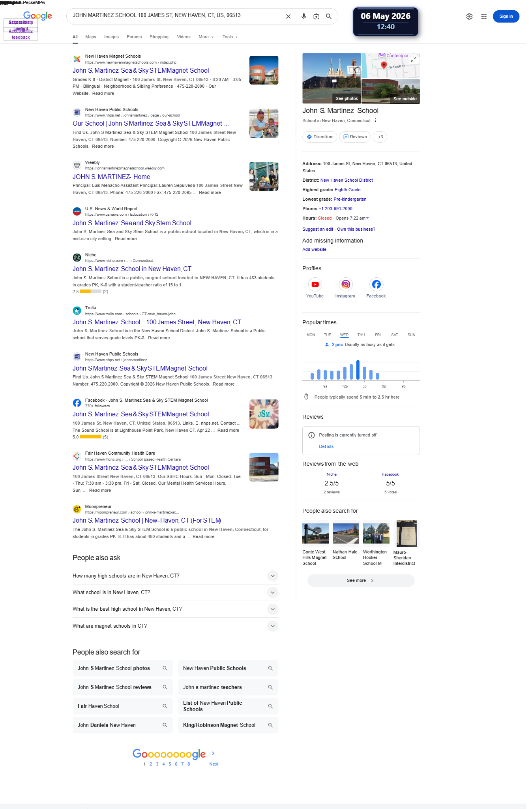Screen dimensions: 532x809
Task: Click the Moonpreneur site favicon
Action: pyautogui.click(x=77, y=510)
